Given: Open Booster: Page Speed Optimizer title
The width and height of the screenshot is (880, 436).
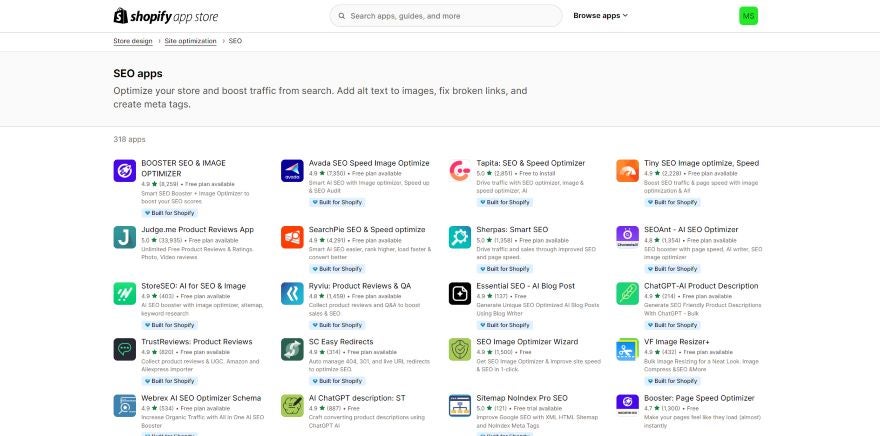Looking at the screenshot, I should [x=699, y=398].
